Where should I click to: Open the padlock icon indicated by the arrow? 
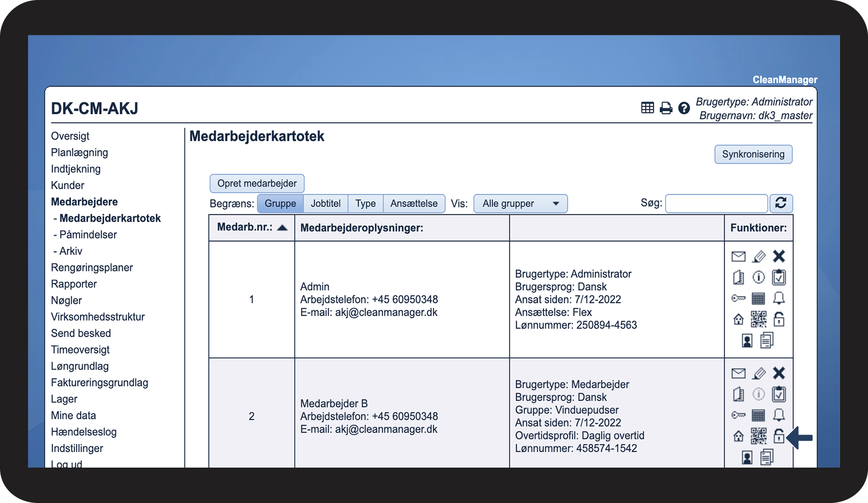pos(779,436)
